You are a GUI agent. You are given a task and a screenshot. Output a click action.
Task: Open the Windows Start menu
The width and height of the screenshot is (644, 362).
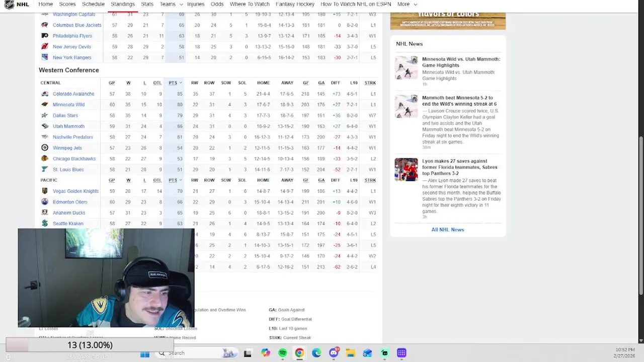coord(145,353)
